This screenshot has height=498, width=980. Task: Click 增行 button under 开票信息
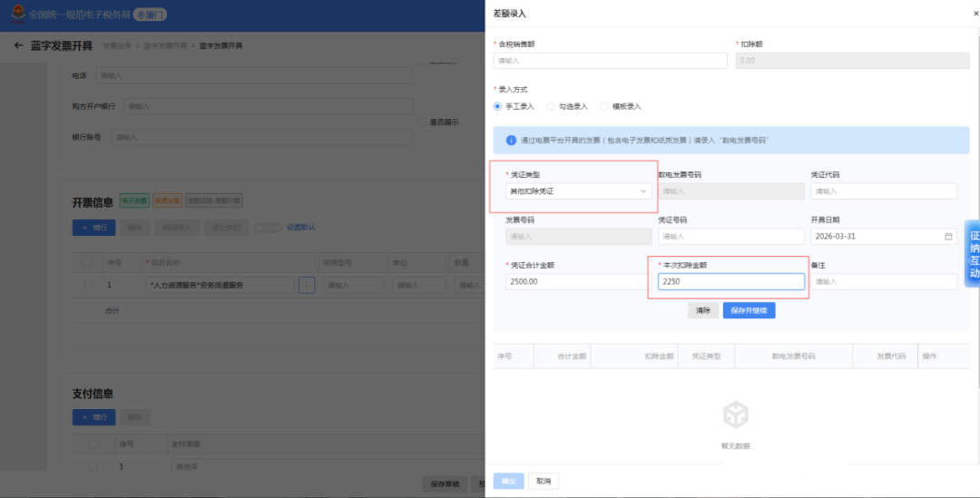pos(93,228)
